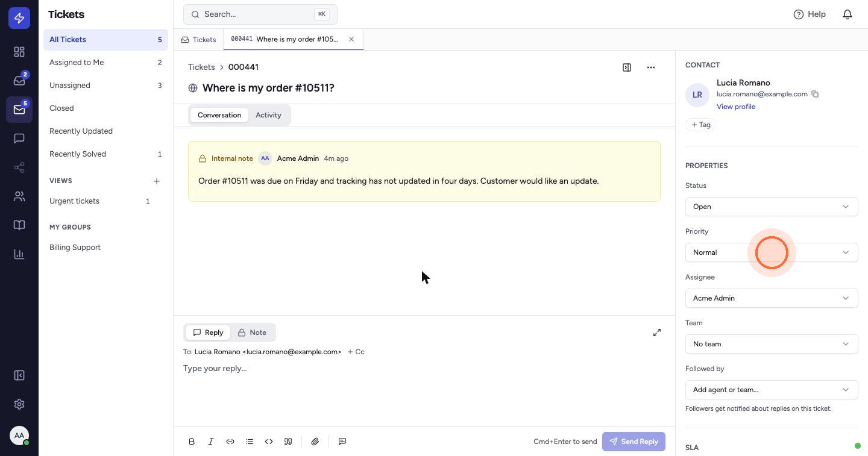
Task: Open Lucia Romano's View profile link
Action: click(x=736, y=107)
